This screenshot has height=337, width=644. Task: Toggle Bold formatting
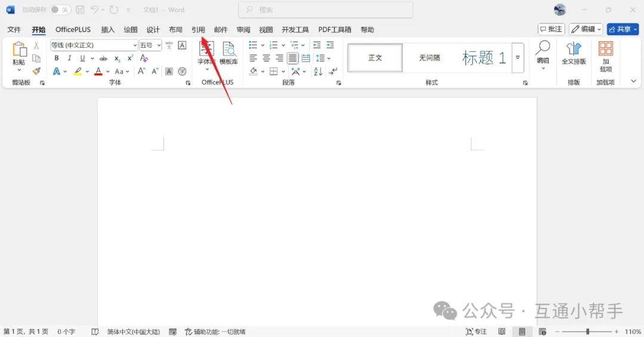coord(56,58)
